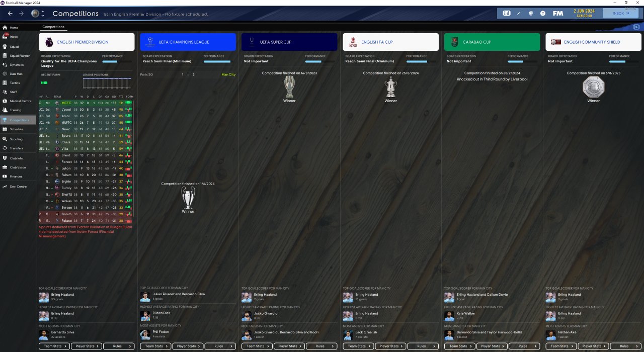Open UEFA Champions League header
Viewport: 644px width, 352px height.
[188, 42]
